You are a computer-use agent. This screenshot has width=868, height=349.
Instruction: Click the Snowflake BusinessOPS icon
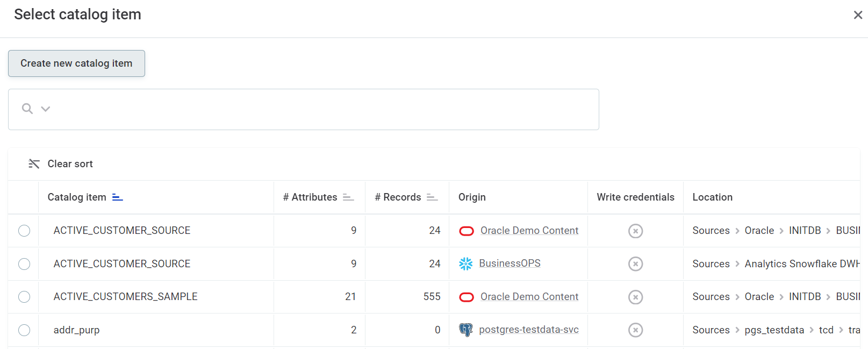click(465, 264)
